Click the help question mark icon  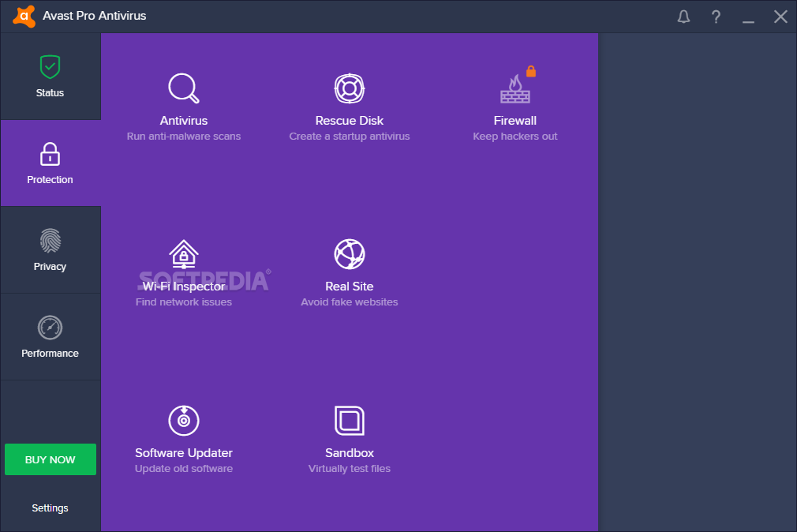[x=716, y=17]
